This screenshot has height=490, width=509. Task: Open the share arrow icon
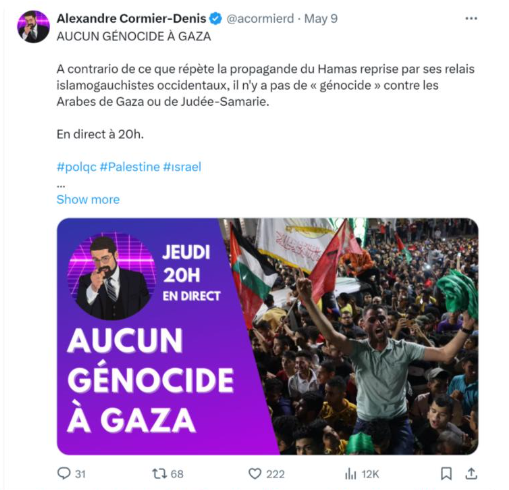click(x=471, y=473)
